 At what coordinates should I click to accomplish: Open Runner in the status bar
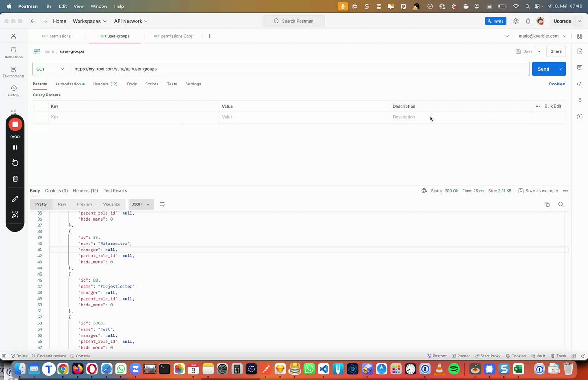point(461,356)
